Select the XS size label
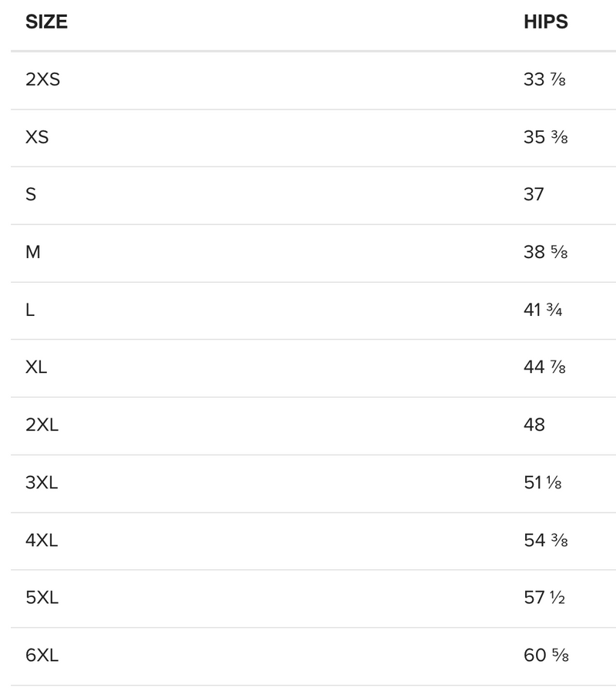This screenshot has height=698, width=616. [x=37, y=137]
